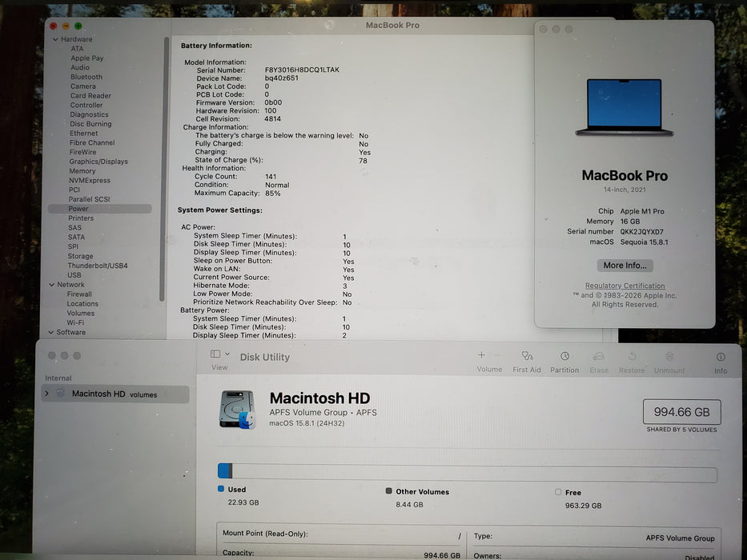Select SAS in the sidebar
Viewport: 747px width, 560px height.
click(74, 228)
